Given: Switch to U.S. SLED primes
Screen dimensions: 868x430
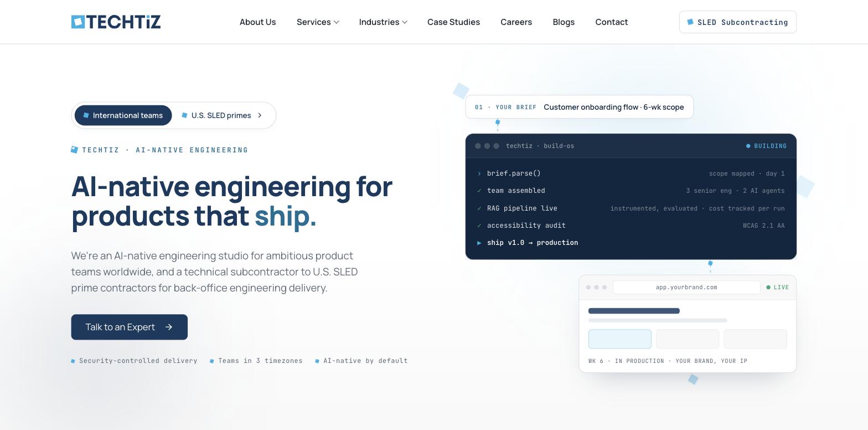Looking at the screenshot, I should [221, 115].
